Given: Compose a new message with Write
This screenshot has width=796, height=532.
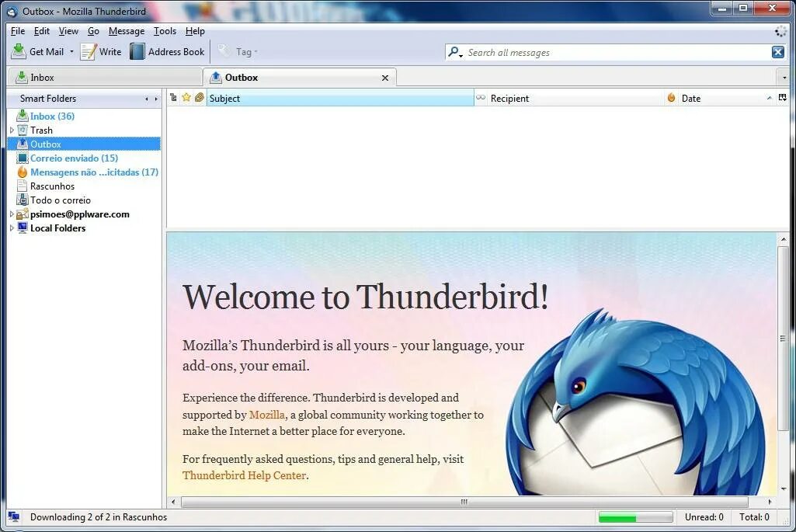Looking at the screenshot, I should coord(101,52).
